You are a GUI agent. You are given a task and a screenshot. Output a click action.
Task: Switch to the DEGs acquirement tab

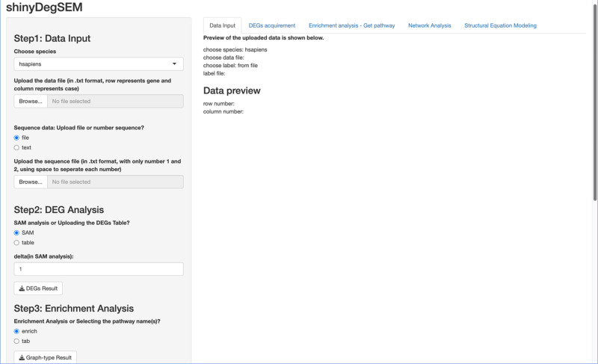pyautogui.click(x=272, y=25)
